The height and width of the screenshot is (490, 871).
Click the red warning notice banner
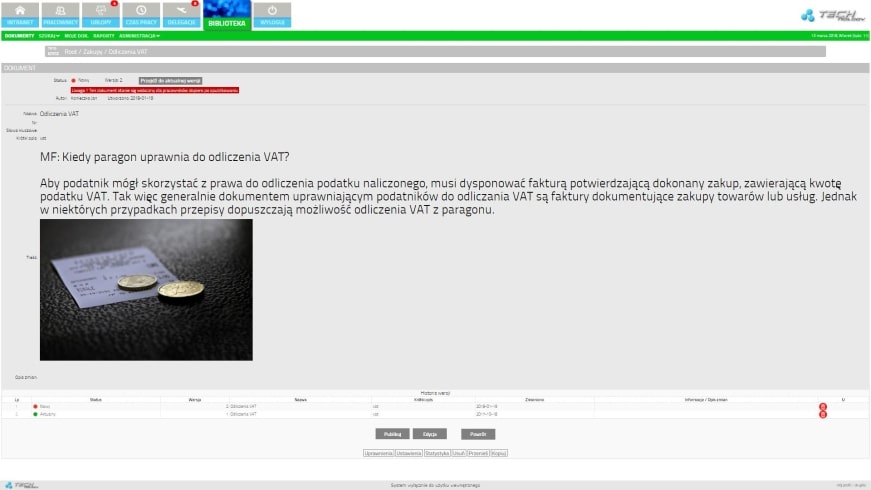pos(155,90)
